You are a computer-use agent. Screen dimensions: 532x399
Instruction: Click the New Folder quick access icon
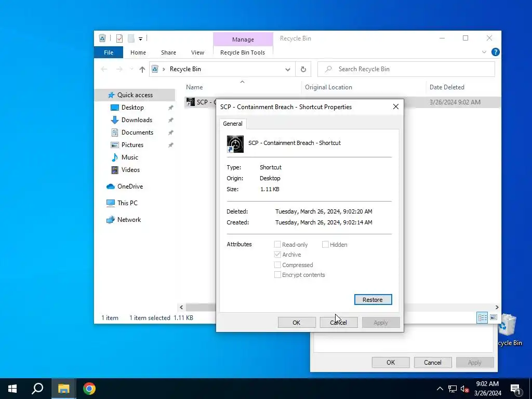click(131, 38)
